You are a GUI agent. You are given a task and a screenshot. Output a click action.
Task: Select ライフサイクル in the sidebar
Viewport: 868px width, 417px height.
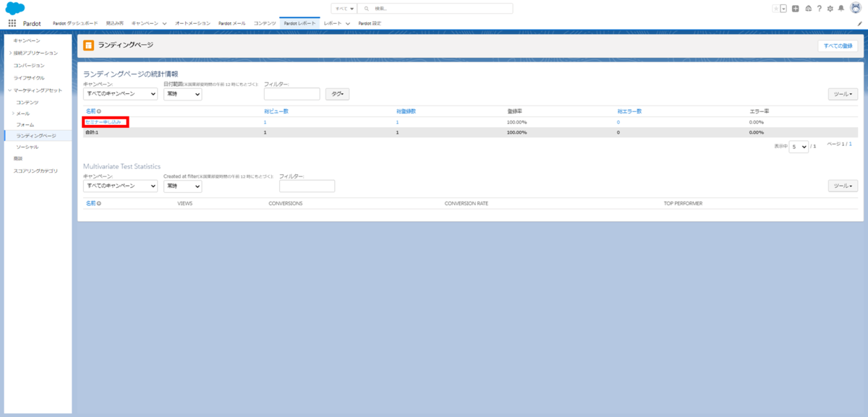(29, 77)
